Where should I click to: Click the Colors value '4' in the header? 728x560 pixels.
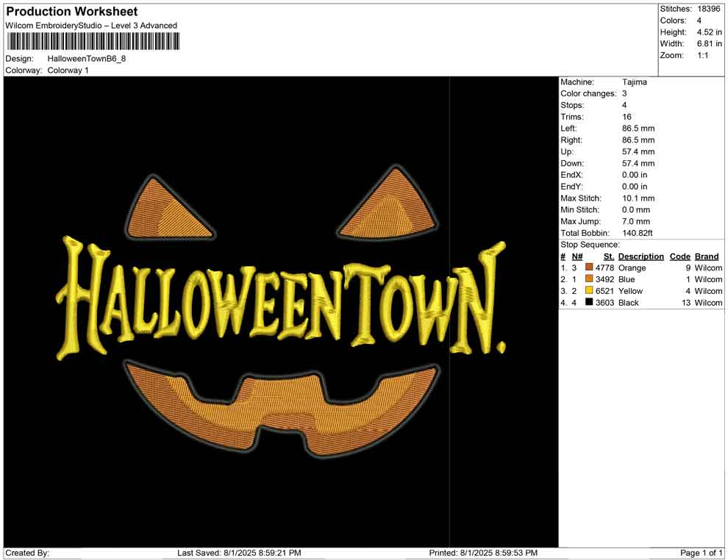pyautogui.click(x=699, y=21)
